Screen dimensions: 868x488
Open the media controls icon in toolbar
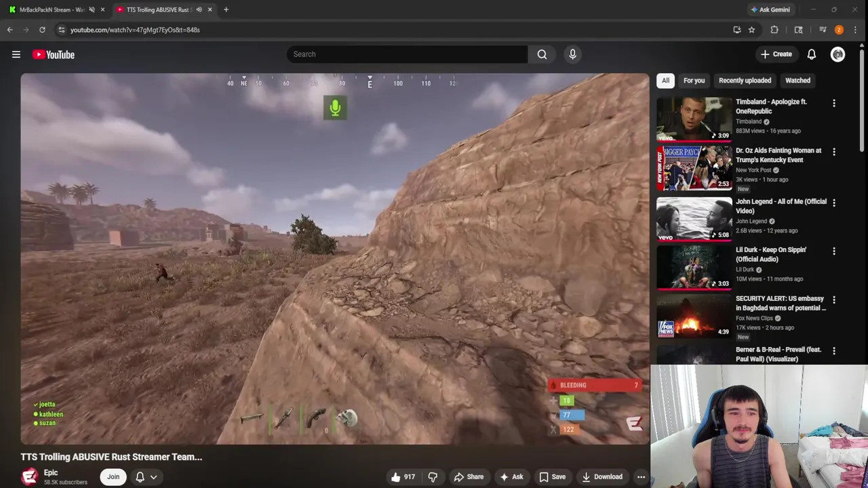click(x=823, y=30)
